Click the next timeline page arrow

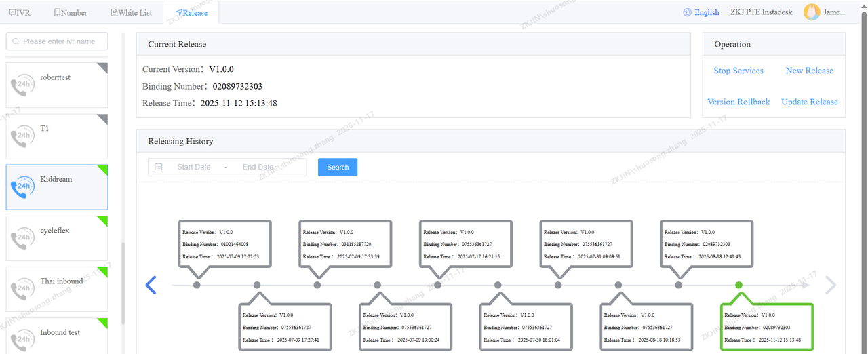[830, 286]
